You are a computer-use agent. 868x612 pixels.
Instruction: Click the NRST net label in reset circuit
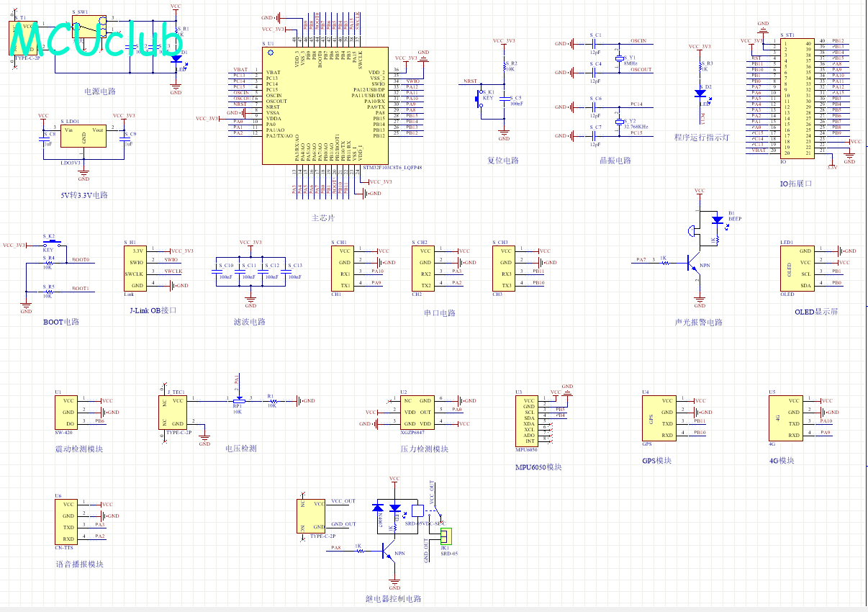click(x=471, y=81)
